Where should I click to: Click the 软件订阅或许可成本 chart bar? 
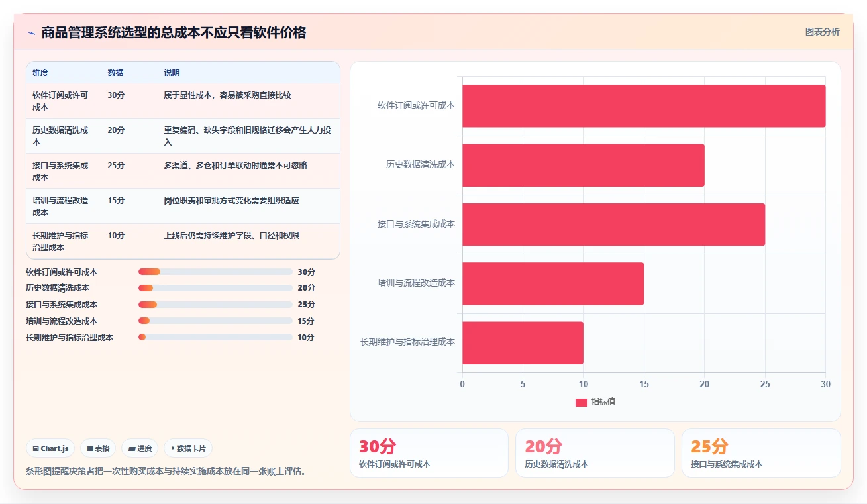[644, 106]
